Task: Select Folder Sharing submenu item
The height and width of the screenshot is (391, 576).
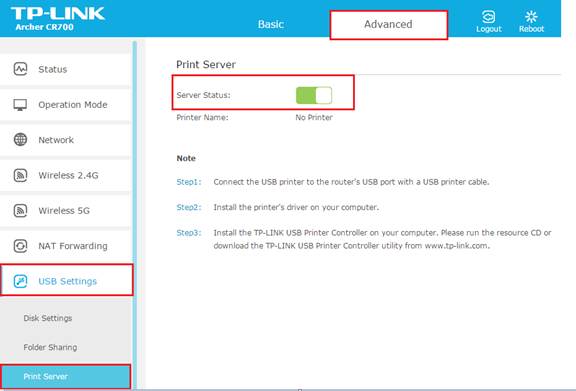Action: pyautogui.click(x=50, y=347)
